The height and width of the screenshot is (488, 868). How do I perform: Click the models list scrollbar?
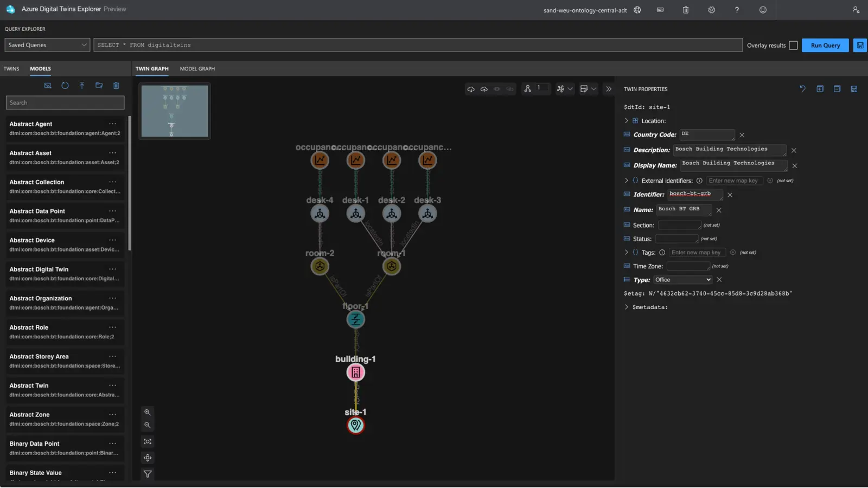pyautogui.click(x=130, y=183)
